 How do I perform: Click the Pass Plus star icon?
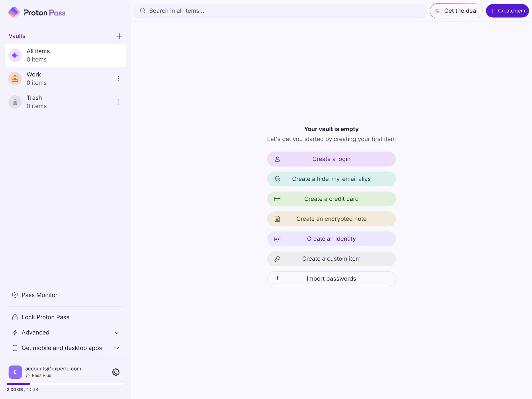(28, 376)
